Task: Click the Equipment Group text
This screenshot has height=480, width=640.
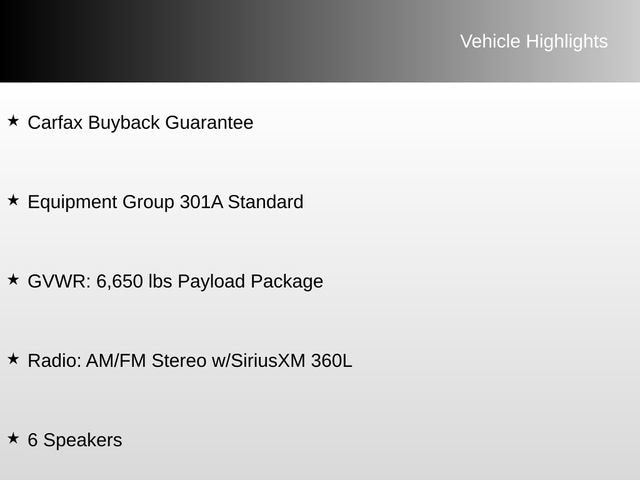Action: coord(100,202)
